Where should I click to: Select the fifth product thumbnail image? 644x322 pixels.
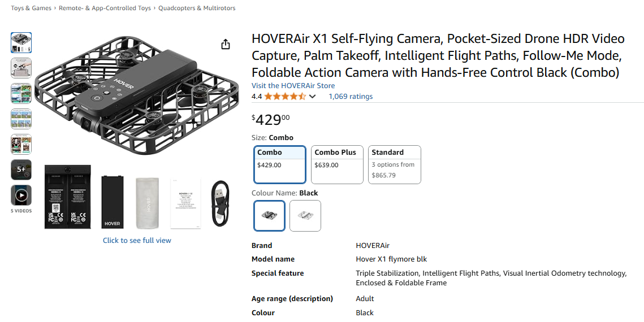click(21, 144)
